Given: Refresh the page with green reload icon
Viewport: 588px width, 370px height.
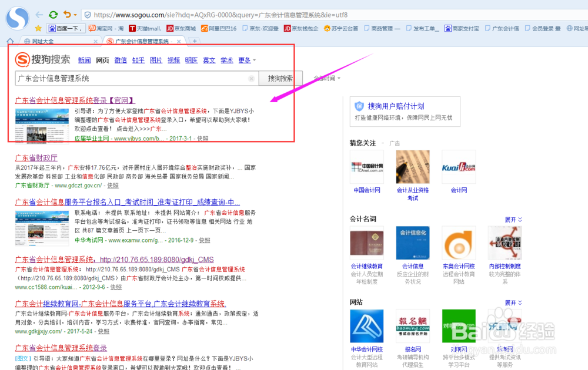Looking at the screenshot, I should 54,15.
